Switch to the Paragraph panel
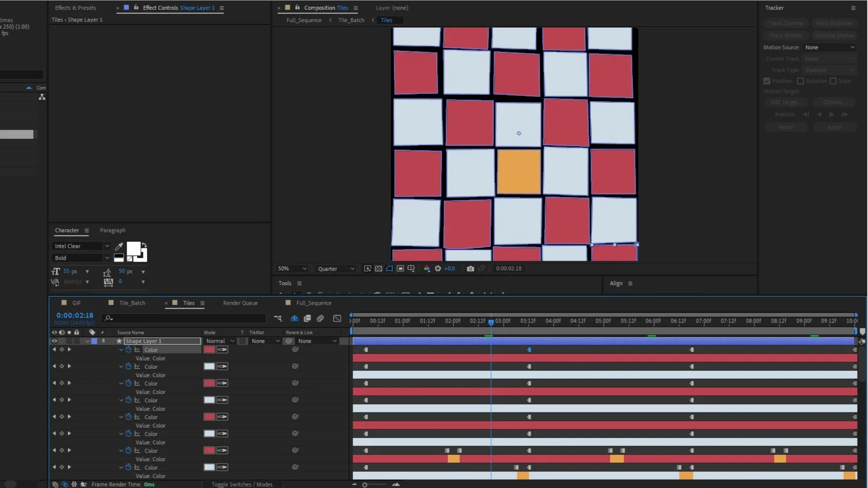The image size is (868, 488). [x=113, y=230]
